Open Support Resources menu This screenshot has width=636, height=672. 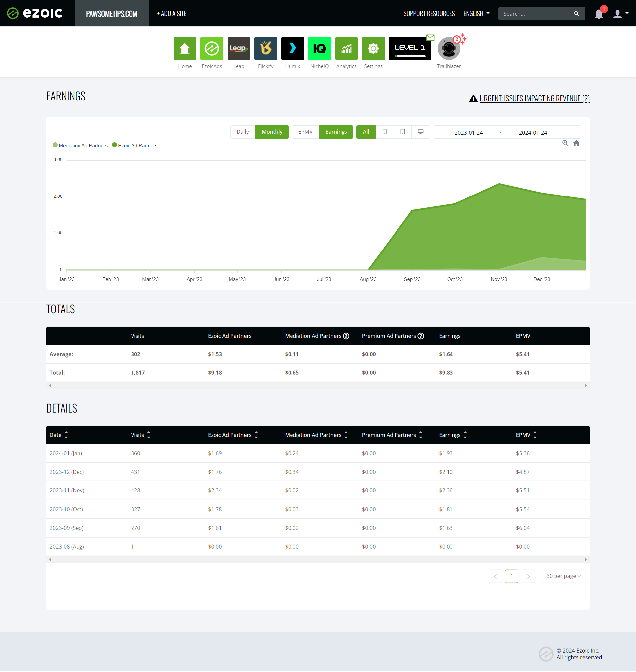tap(429, 14)
